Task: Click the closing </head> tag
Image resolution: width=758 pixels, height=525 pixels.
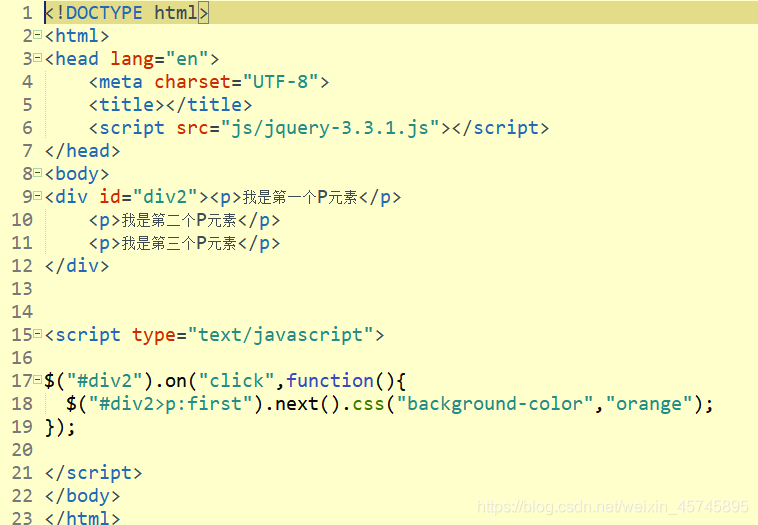Action: 82,151
